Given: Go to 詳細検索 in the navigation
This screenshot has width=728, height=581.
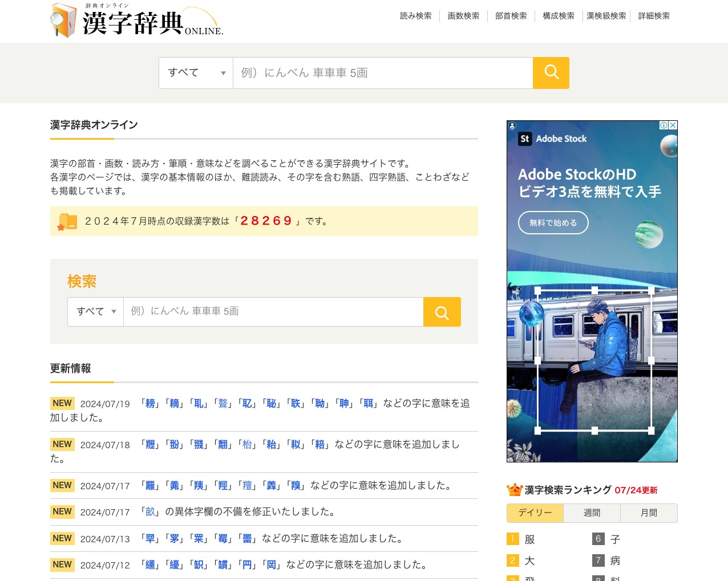Looking at the screenshot, I should tap(654, 16).
